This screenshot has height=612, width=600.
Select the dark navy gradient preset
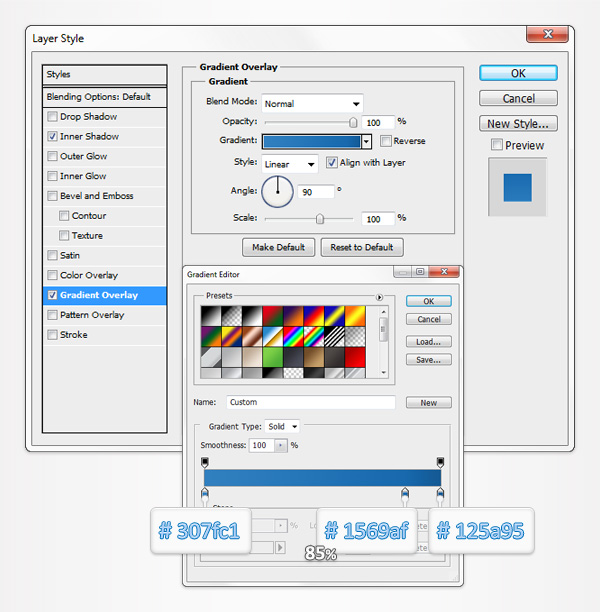click(x=294, y=357)
